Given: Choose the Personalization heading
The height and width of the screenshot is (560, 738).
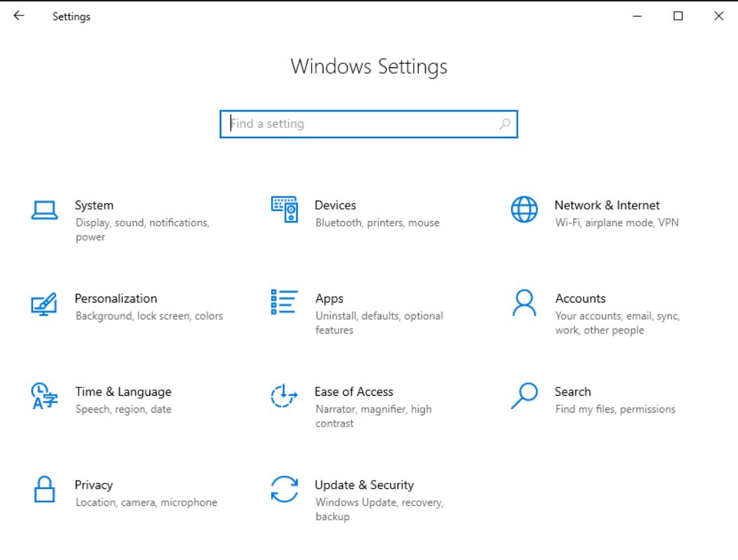Looking at the screenshot, I should click(116, 298).
